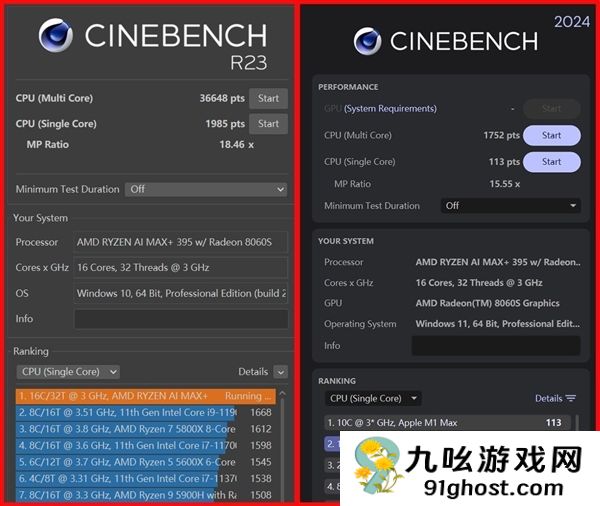Click the 2024 Processor value AMD RYZEN AI MAX+ 395
600x506 pixels.
(x=498, y=262)
